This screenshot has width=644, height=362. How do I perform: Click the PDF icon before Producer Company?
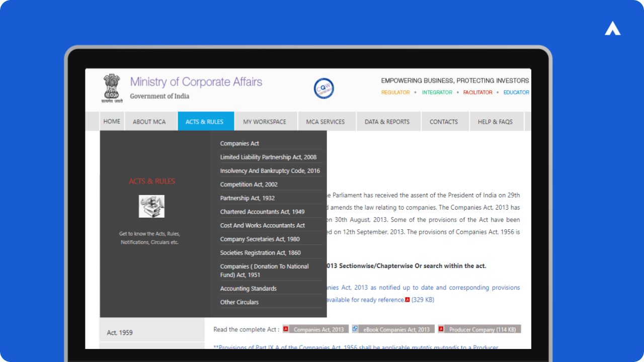pyautogui.click(x=441, y=329)
